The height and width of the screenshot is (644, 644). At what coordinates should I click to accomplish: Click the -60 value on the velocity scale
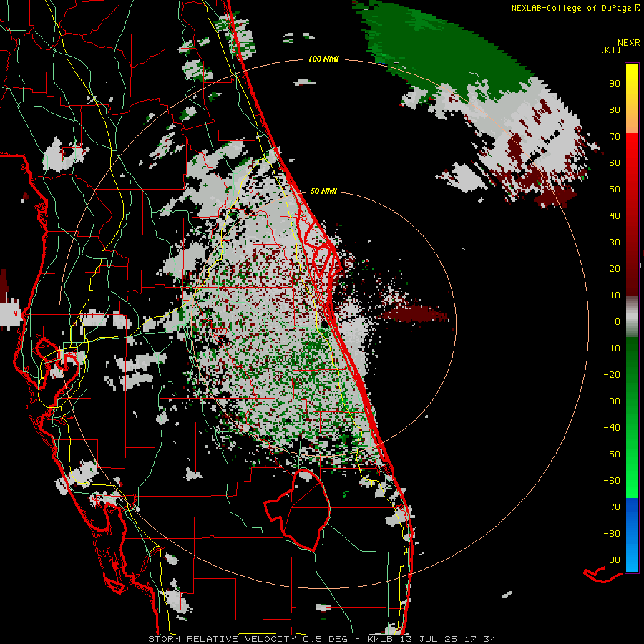click(x=612, y=481)
